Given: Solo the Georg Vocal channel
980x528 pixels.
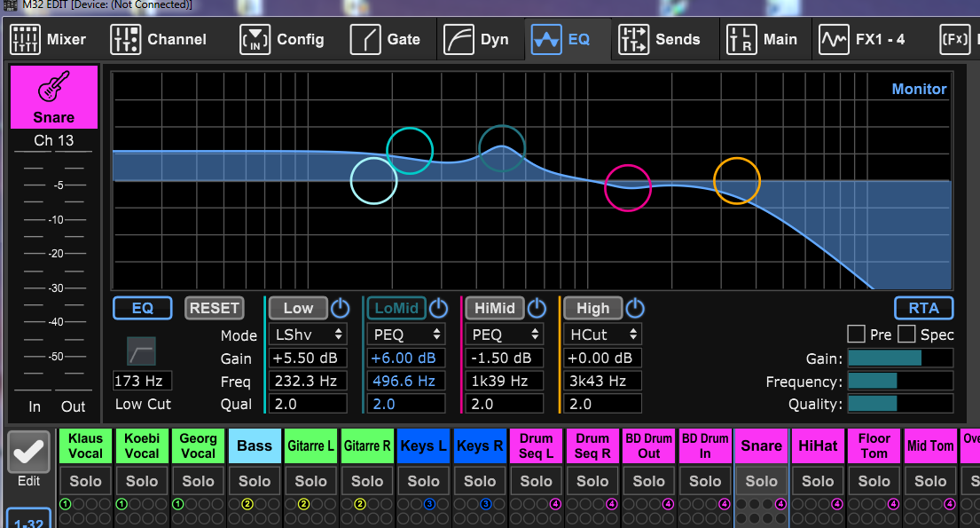Looking at the screenshot, I should [198, 481].
